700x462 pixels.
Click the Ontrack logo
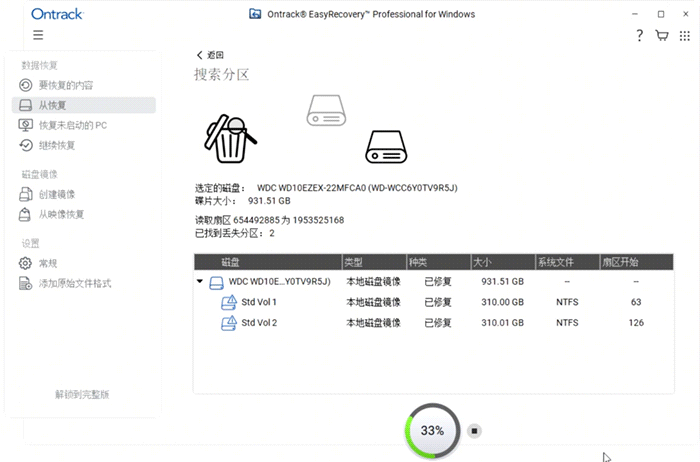pos(57,14)
